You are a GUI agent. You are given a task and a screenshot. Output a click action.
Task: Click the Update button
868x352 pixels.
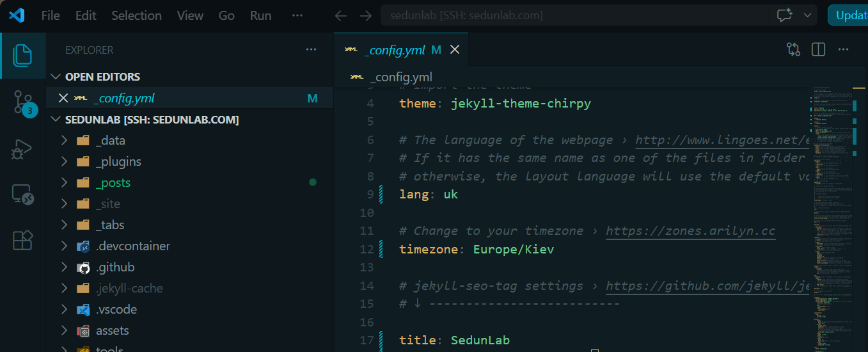click(848, 15)
